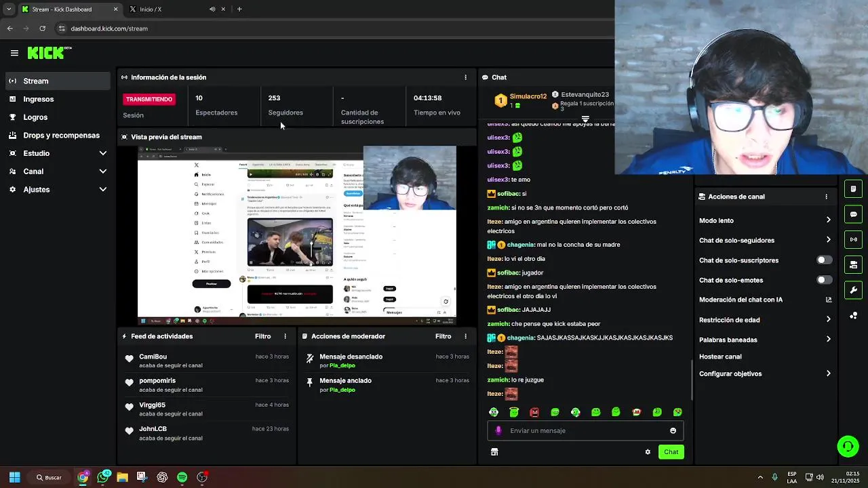Click the Enviar un mensaje input field
This screenshot has height=488, width=868.
click(585, 430)
